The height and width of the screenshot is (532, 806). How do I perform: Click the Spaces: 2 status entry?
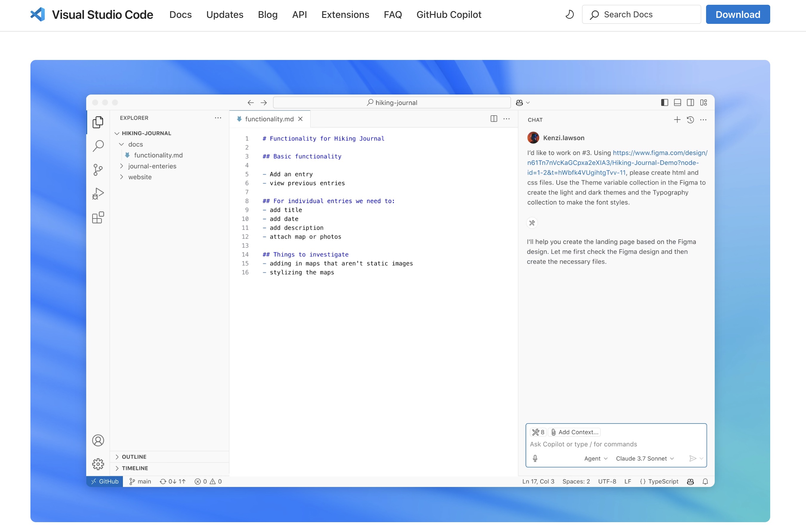pyautogui.click(x=576, y=481)
